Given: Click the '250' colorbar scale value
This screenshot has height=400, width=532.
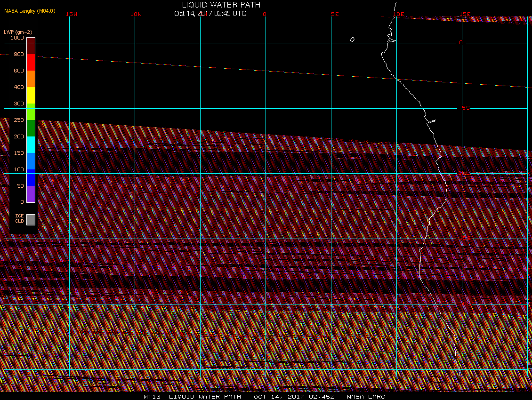Looking at the screenshot, I should coord(19,120).
